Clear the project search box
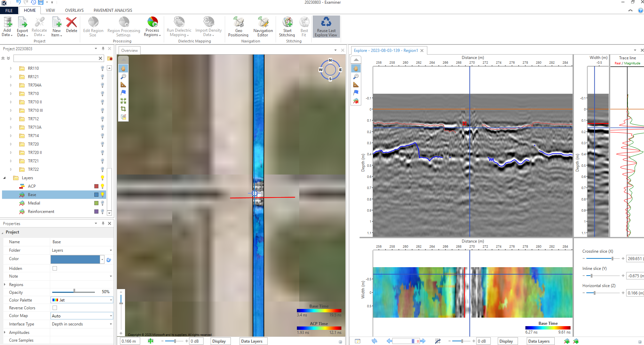The width and height of the screenshot is (644, 345). (x=100, y=58)
